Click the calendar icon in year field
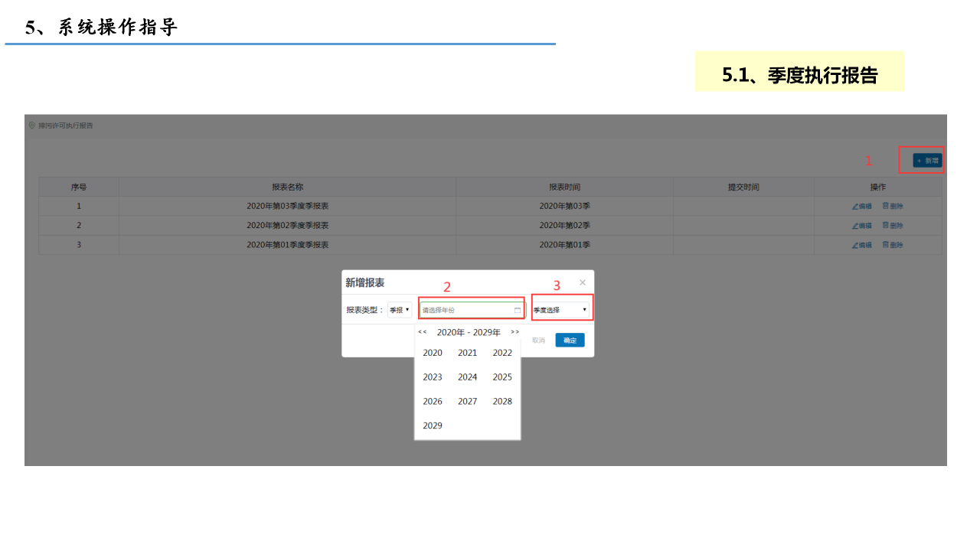 [517, 310]
